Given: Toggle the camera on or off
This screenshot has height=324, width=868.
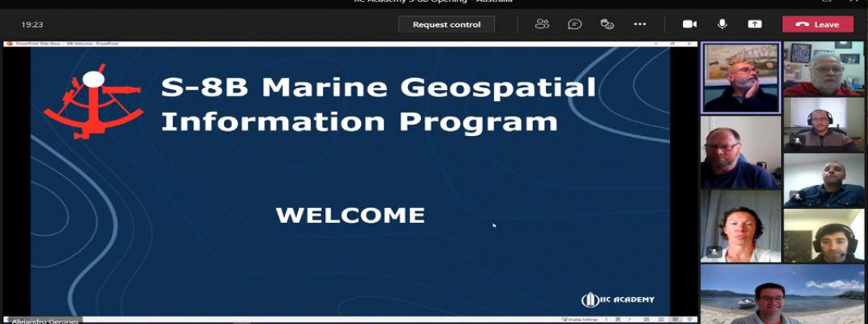Looking at the screenshot, I should (690, 24).
